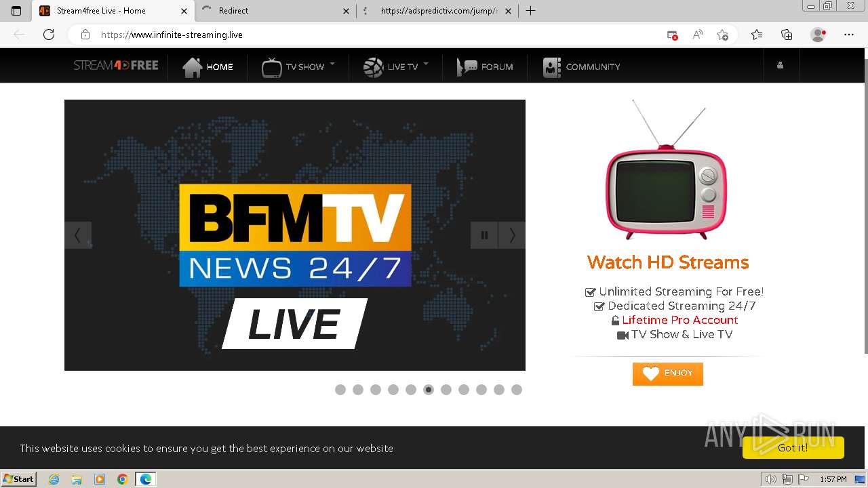Close the Redirect tab
Viewport: 868px width, 488px height.
346,11
